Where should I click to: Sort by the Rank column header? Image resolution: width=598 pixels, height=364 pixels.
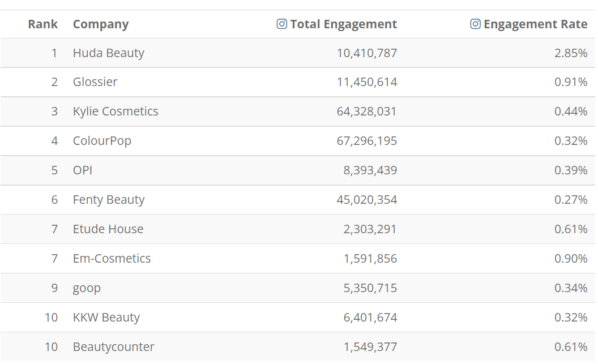click(x=43, y=24)
